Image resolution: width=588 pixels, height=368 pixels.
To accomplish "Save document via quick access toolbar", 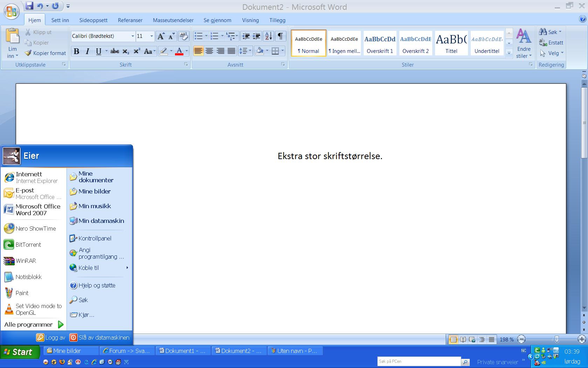I will (x=29, y=6).
